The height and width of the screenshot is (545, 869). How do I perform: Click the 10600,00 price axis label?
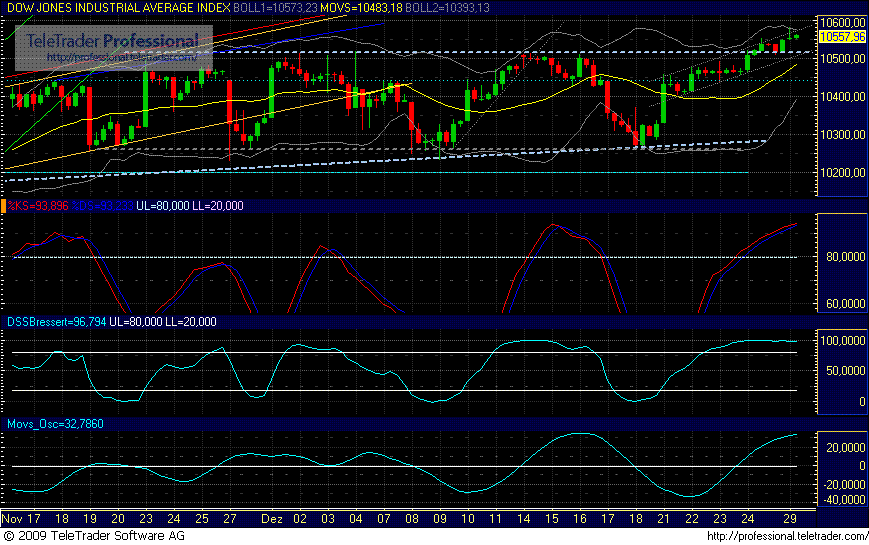(842, 22)
